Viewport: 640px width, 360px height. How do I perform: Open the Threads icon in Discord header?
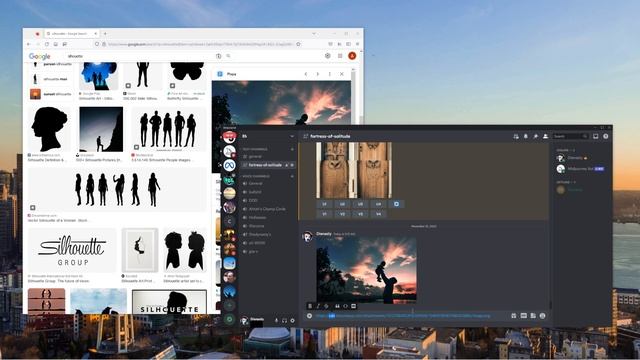(516, 136)
